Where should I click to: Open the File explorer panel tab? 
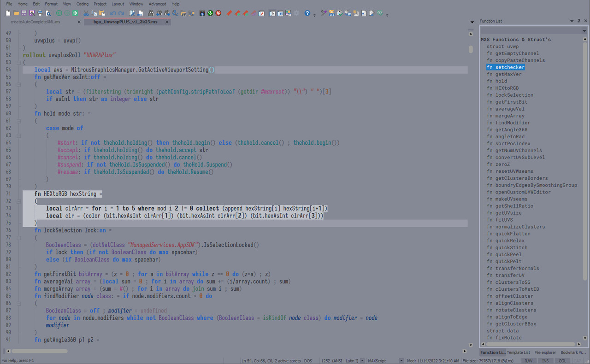tap(545, 352)
